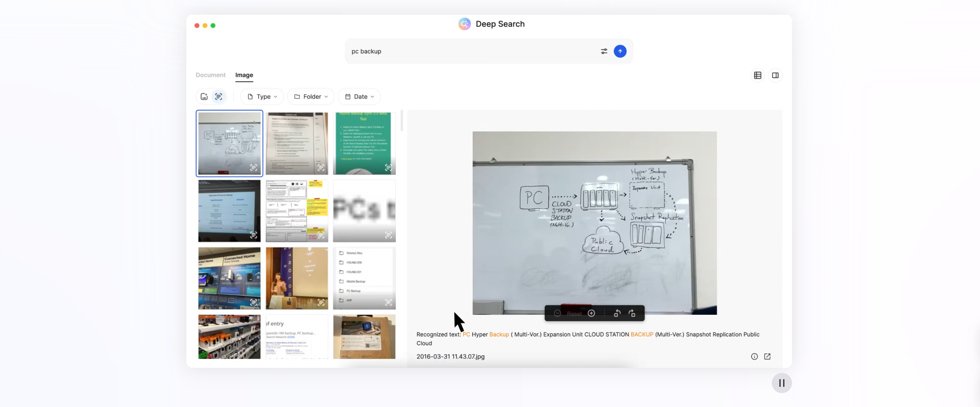
Task: Toggle the split preview panel view
Action: [x=775, y=75]
